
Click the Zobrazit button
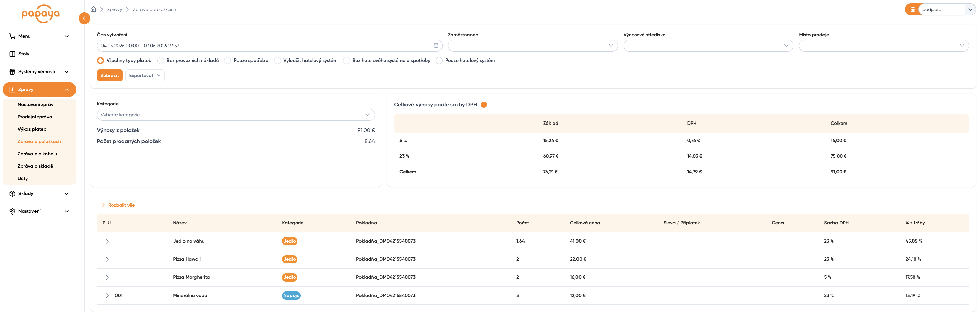110,75
